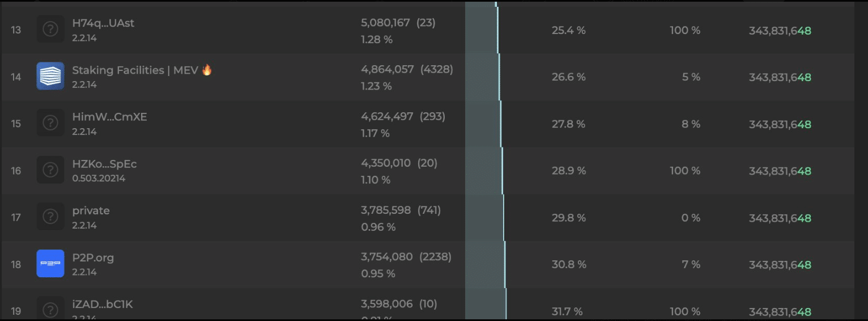Open the P2P.org validator entry
This screenshot has height=321, width=868.
coord(93,258)
